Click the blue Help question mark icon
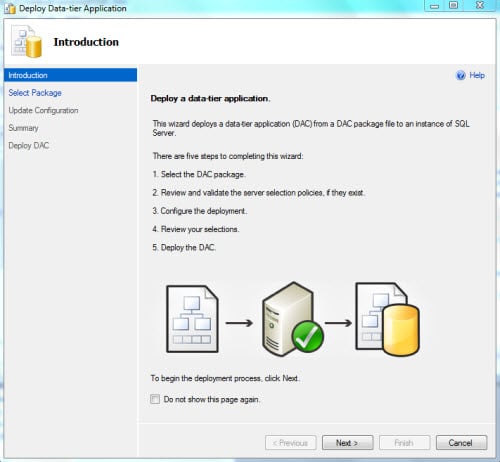Image resolution: width=500 pixels, height=462 pixels. (460, 75)
